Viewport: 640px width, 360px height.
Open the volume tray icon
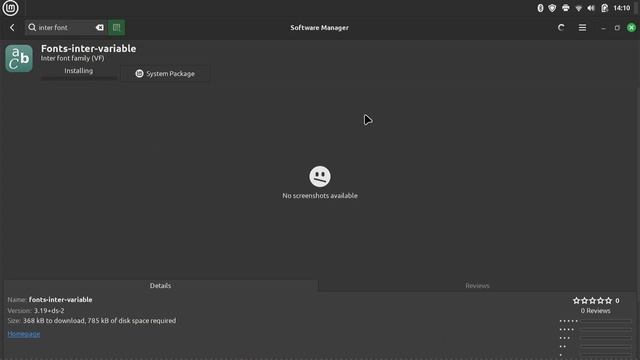click(591, 8)
